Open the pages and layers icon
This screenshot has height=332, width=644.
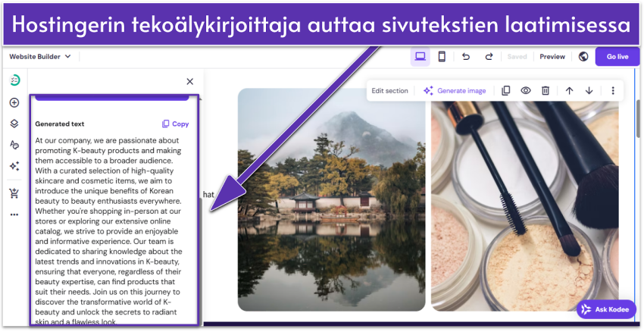pos(14,124)
